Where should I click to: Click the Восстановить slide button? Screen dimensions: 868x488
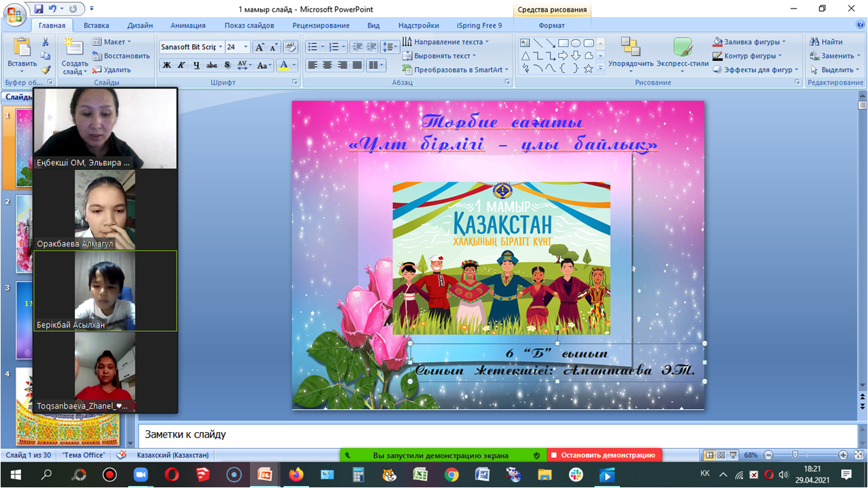pos(121,56)
